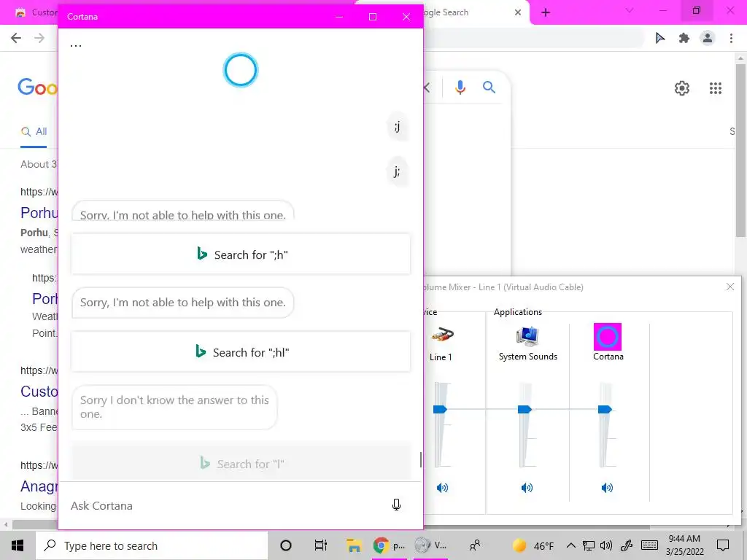Switch to Volume Mixer taskbar item
This screenshot has height=560, width=747.
pos(430,545)
